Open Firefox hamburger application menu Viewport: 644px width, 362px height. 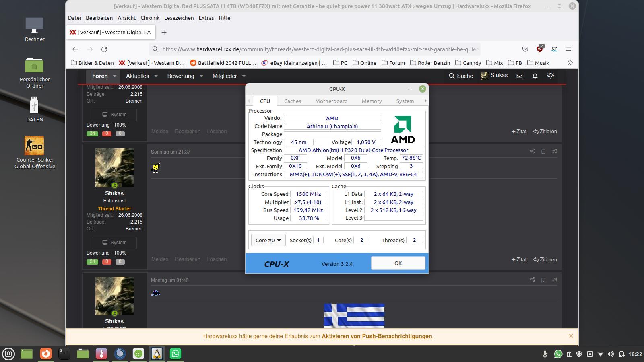tap(569, 49)
